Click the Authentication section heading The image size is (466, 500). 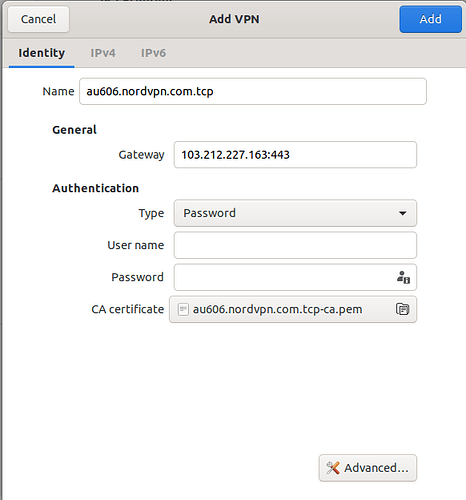(96, 188)
